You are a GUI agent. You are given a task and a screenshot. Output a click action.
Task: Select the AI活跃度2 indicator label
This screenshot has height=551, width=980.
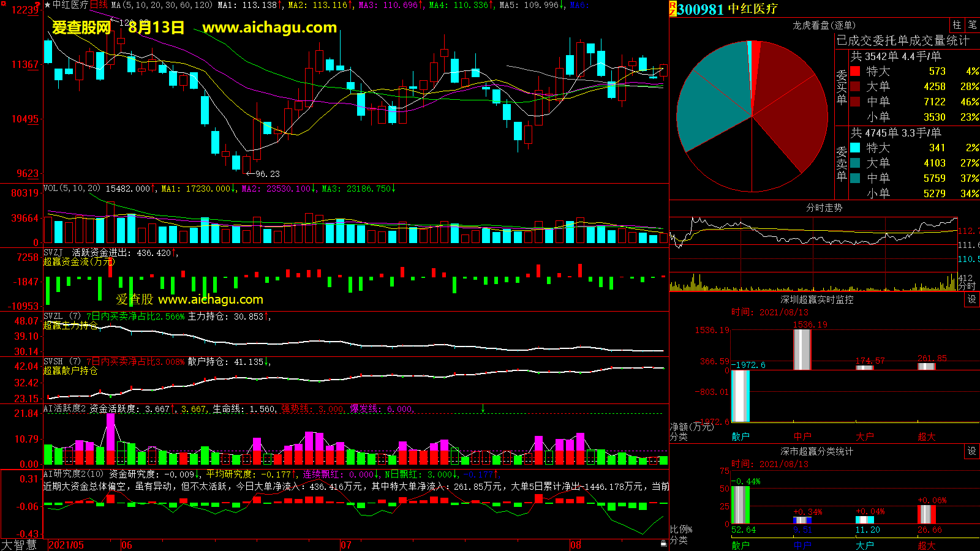(x=65, y=408)
